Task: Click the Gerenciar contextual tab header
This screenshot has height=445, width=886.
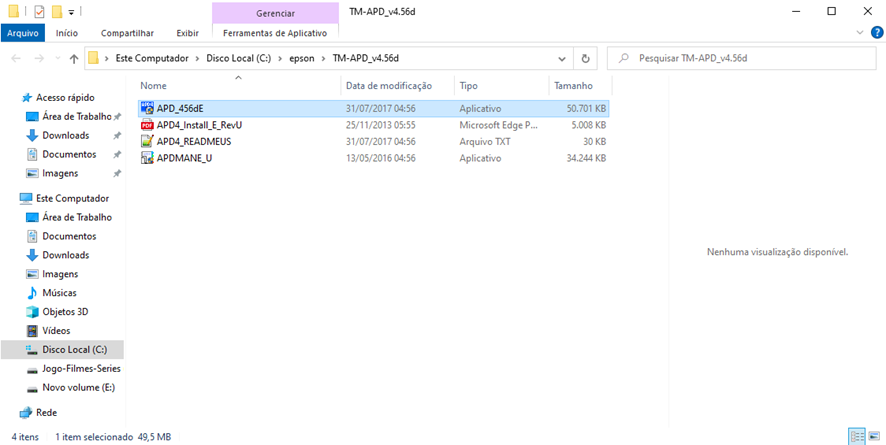Action: point(275,13)
